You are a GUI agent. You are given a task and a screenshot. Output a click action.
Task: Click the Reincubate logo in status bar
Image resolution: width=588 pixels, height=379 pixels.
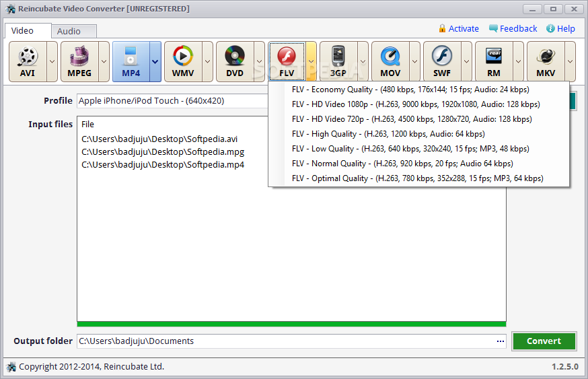[11, 367]
